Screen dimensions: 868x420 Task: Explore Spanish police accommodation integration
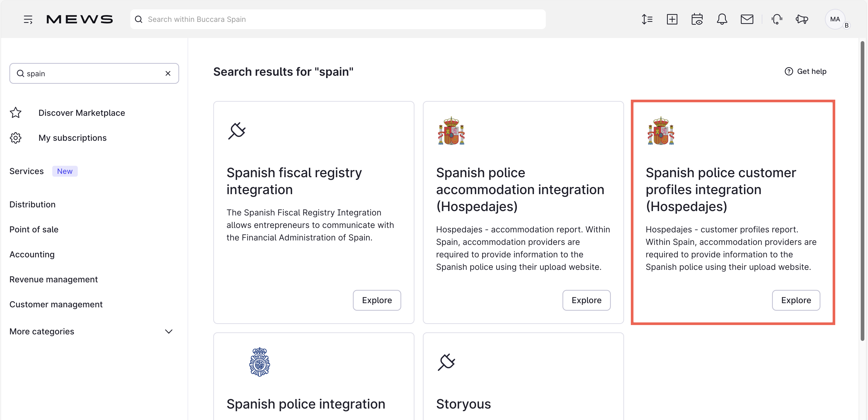[586, 300]
